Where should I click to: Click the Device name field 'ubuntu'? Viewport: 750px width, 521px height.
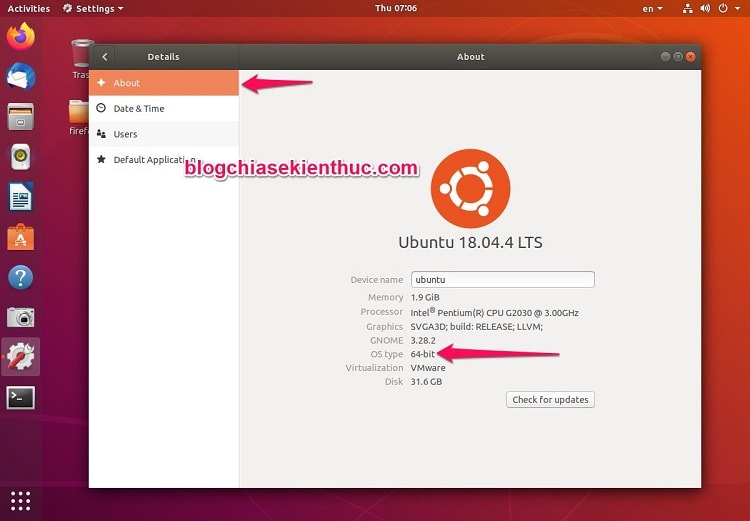pyautogui.click(x=503, y=279)
